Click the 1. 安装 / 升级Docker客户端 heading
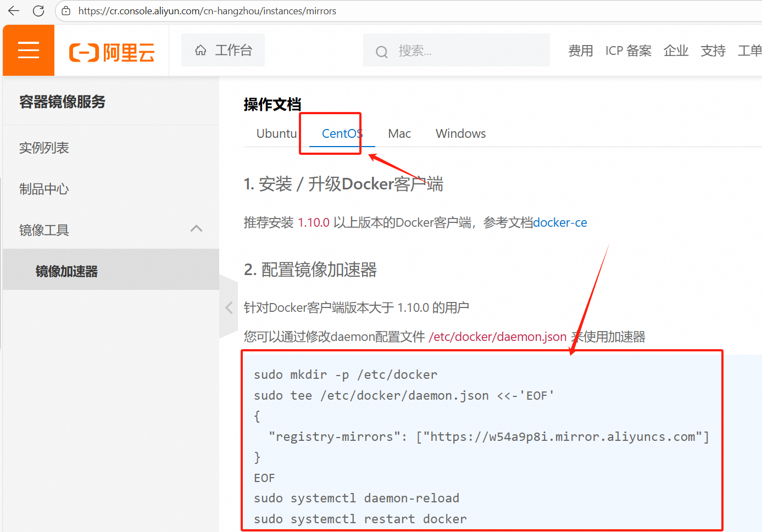Image resolution: width=762 pixels, height=532 pixels. pos(343,184)
